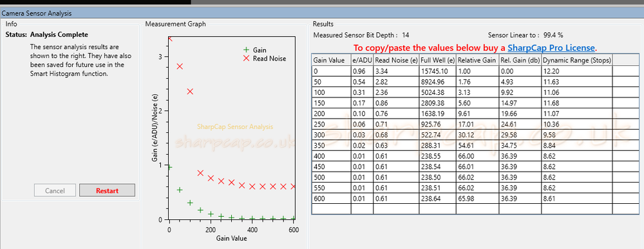Select the Relative Gain column header
The image size is (644, 249).
point(477,60)
